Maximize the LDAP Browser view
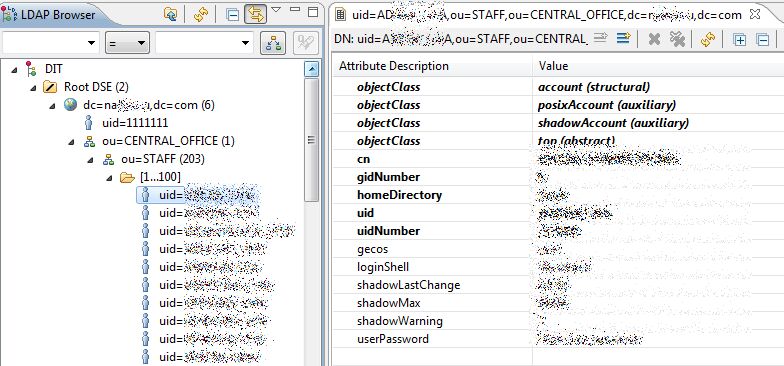This screenshot has width=784, height=366. click(313, 12)
